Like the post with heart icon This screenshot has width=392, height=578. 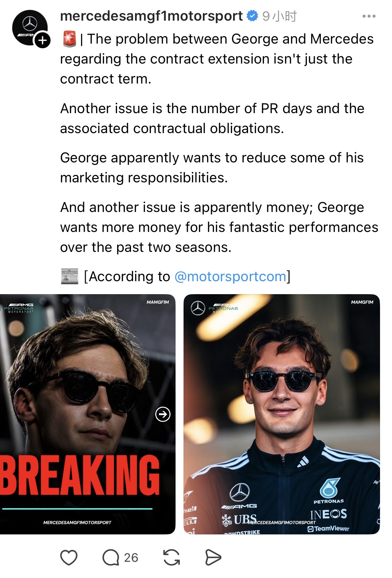pyautogui.click(x=69, y=557)
